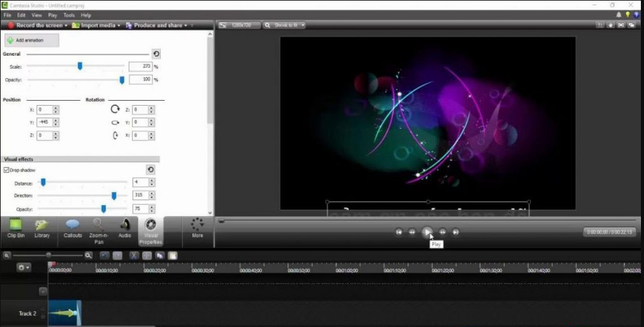Expand the Import media dropdown arrow
This screenshot has width=644, height=327.
click(119, 26)
